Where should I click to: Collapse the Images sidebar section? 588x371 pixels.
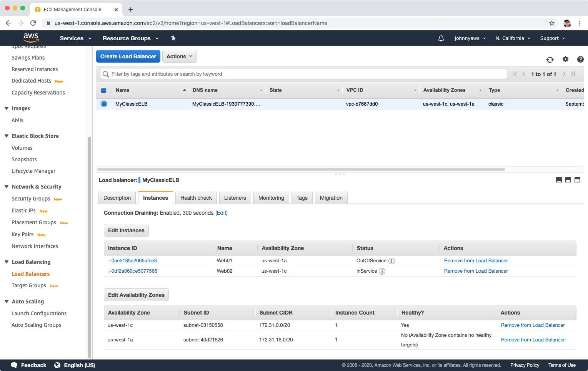click(x=7, y=108)
